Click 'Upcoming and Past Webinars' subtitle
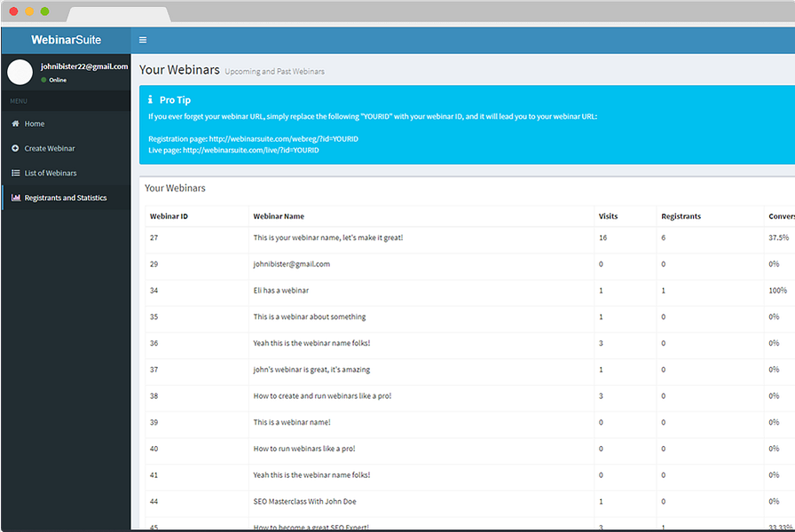This screenshot has height=532, width=795. click(275, 72)
